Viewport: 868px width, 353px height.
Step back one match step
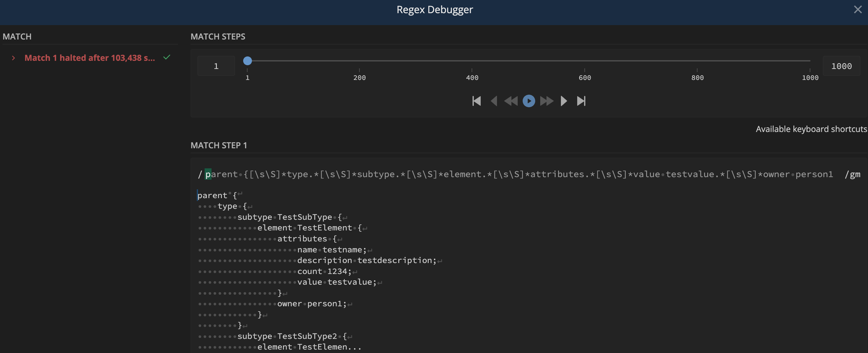[x=494, y=101]
